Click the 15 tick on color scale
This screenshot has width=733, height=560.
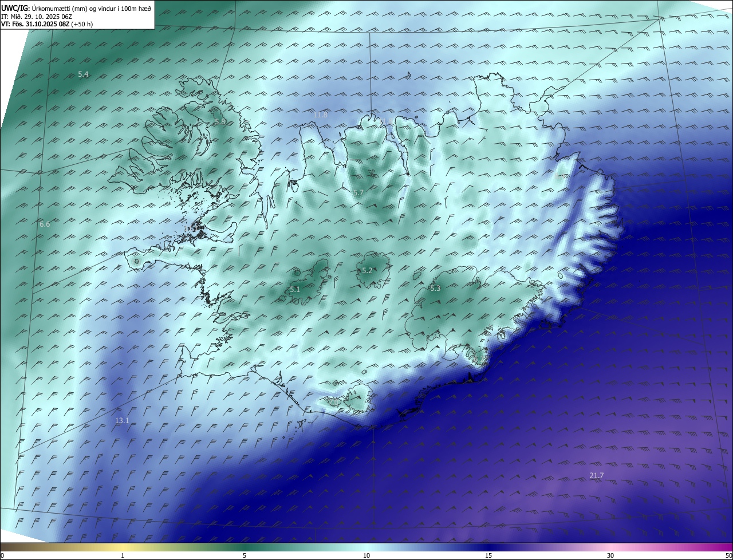click(488, 555)
